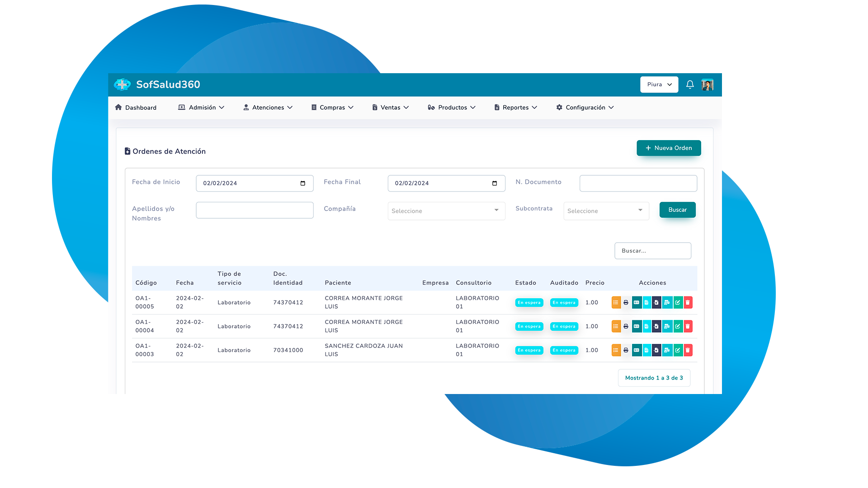Sort table by Consultorio column header
The image size is (868, 488).
pos(473,283)
